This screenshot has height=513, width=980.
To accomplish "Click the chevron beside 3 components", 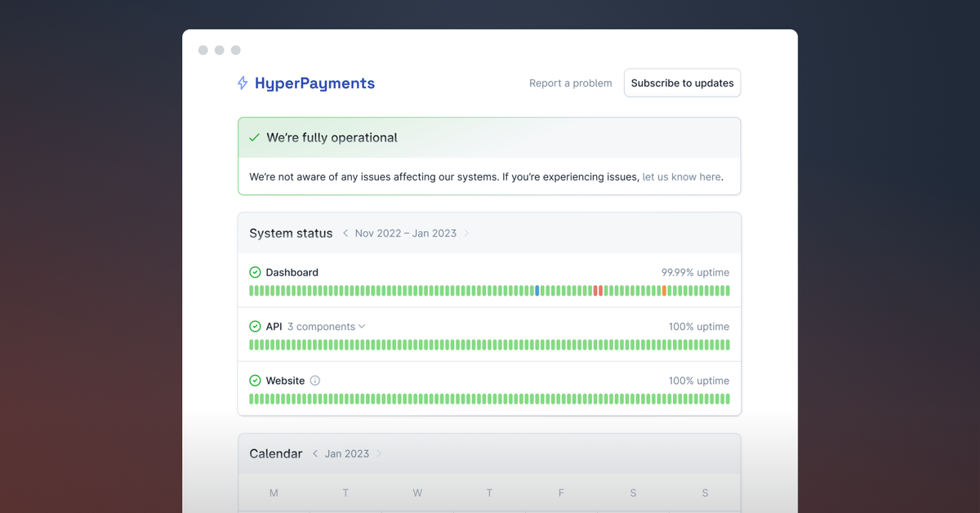I will [361, 326].
